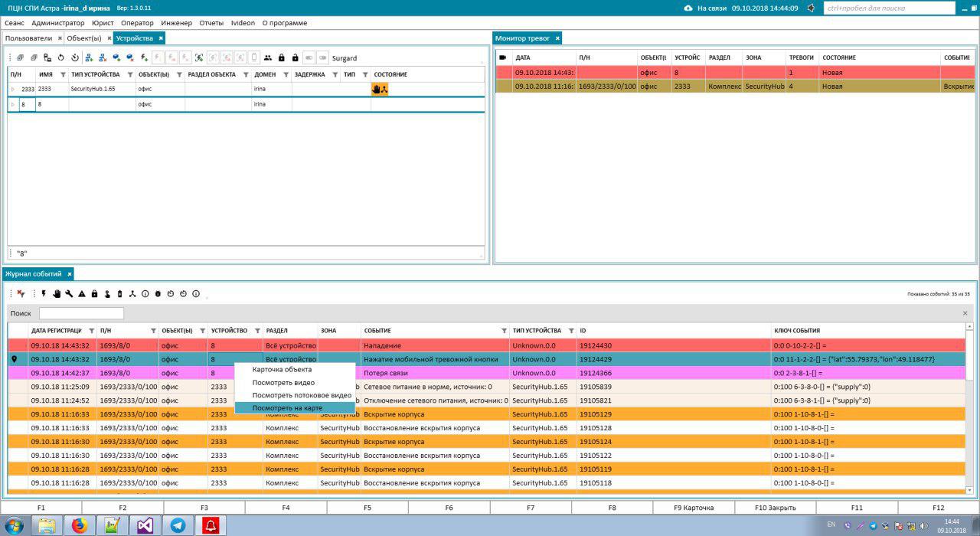Click the Surgard label in devices toolbar
The image size is (980, 536).
point(344,58)
